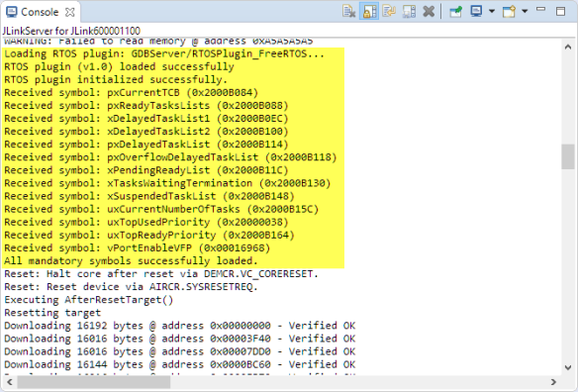
Task: Click the horizontal scrollbar thumb
Action: [94, 382]
